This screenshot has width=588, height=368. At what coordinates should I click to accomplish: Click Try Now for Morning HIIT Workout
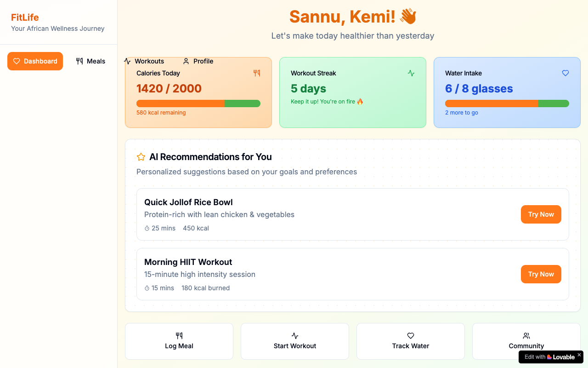coord(541,274)
